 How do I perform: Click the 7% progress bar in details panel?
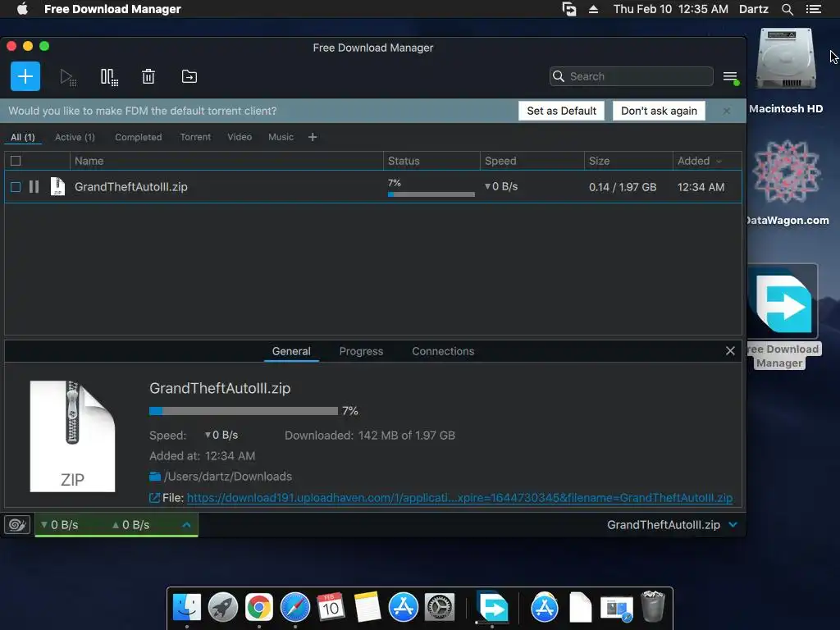pyautogui.click(x=244, y=411)
